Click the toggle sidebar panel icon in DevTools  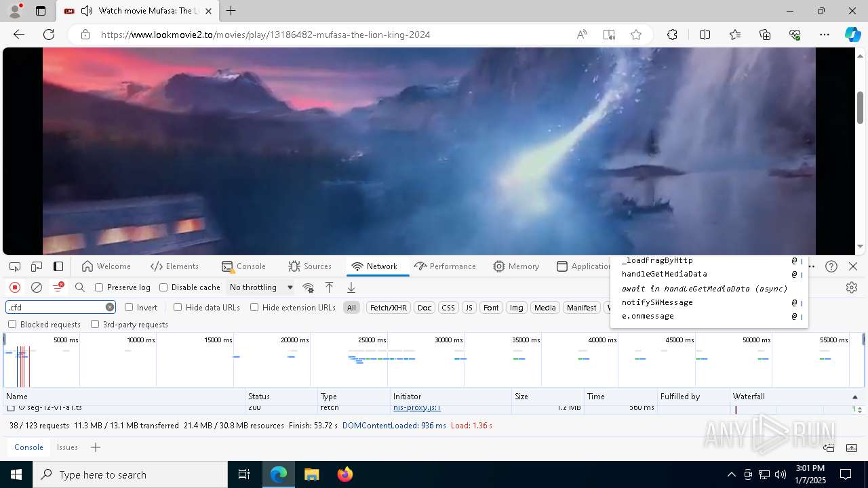(58, 266)
